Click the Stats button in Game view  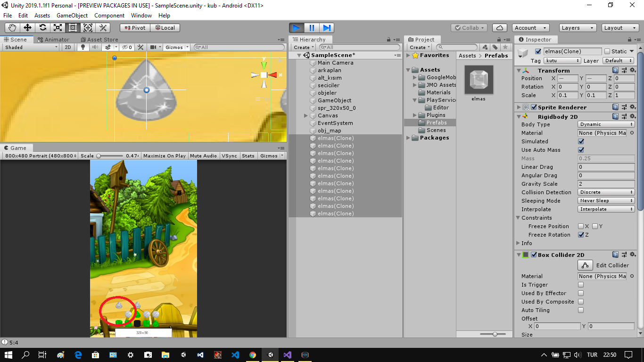248,156
